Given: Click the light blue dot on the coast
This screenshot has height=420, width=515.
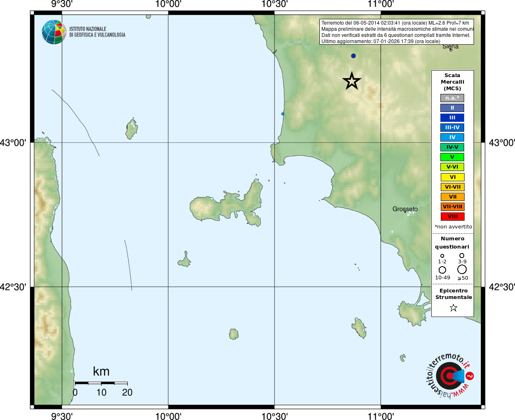Looking at the screenshot, I should (283, 114).
